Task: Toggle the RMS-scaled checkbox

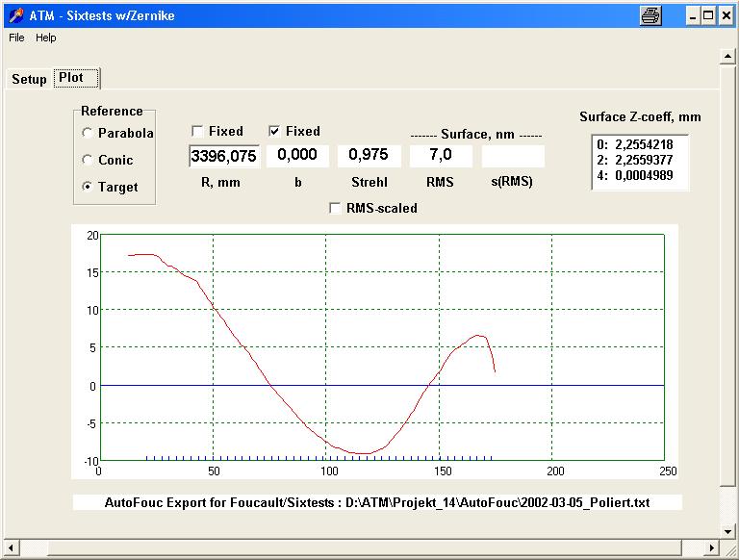Action: point(335,208)
